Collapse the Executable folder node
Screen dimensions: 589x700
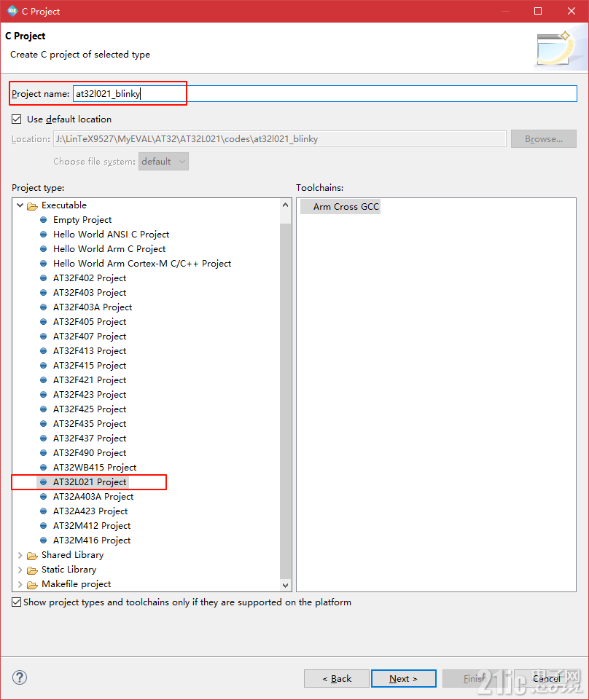point(20,205)
